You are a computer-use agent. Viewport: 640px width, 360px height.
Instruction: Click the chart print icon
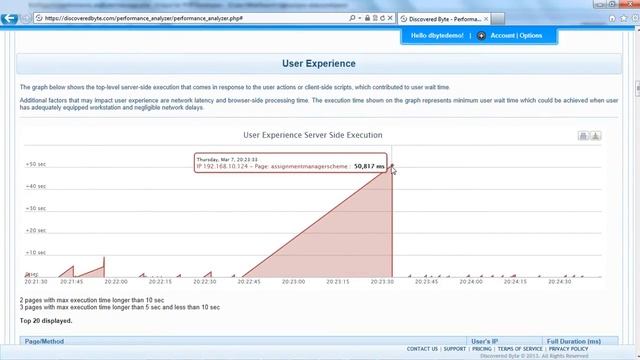click(583, 136)
